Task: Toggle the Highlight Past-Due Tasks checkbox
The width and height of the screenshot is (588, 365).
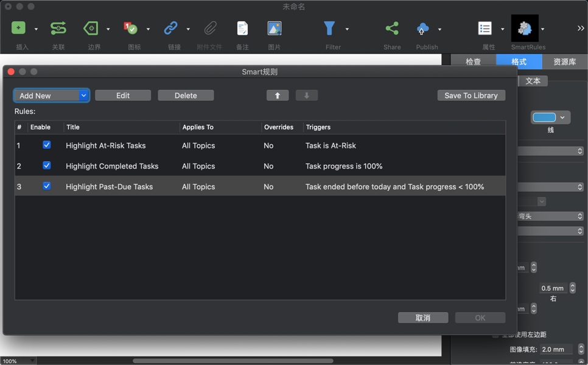Action: (x=47, y=187)
